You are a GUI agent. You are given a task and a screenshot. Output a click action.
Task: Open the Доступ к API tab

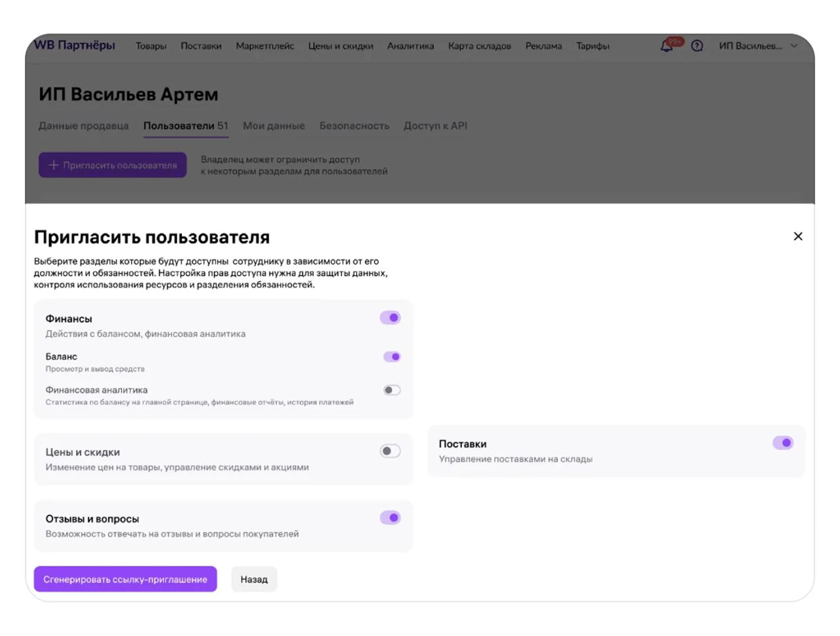[435, 126]
